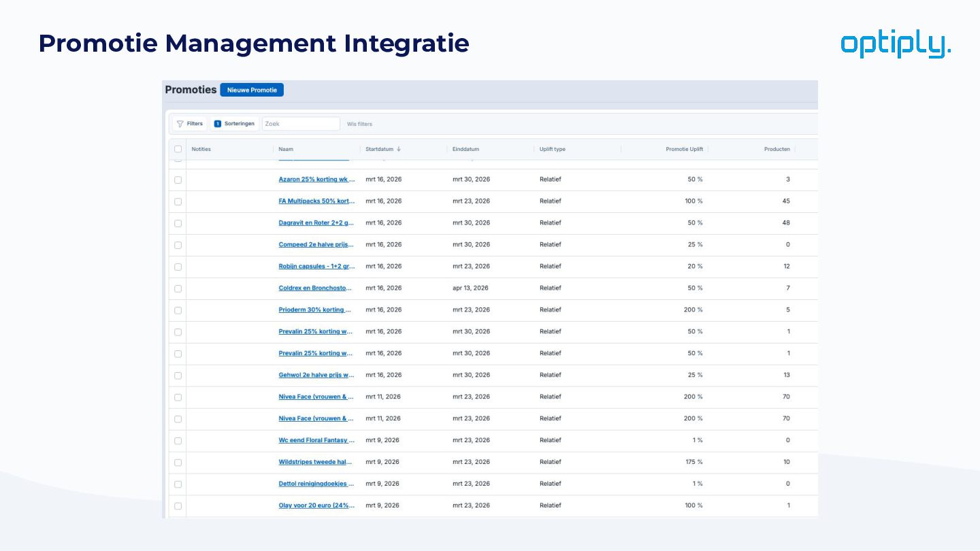Sort by Promotie Uplift column header

coord(684,149)
